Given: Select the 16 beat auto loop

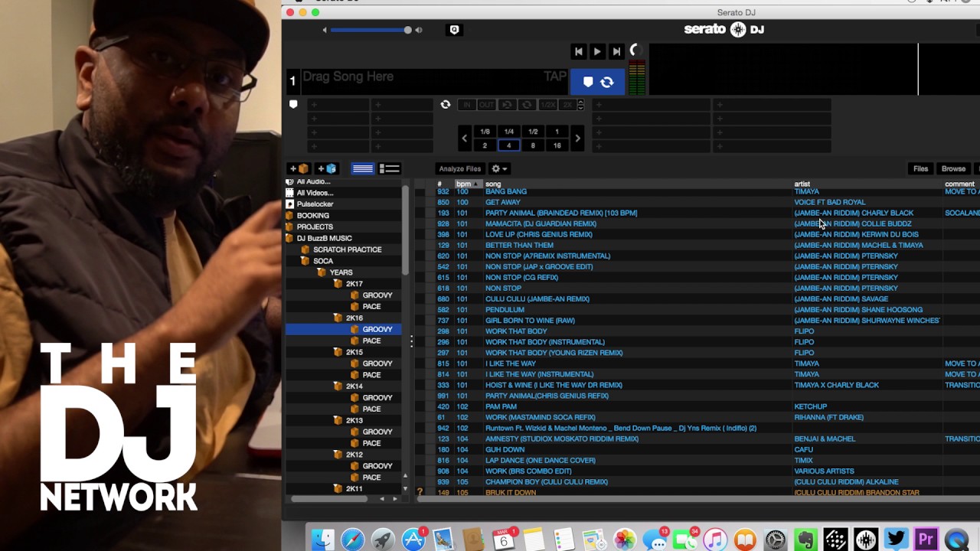Looking at the screenshot, I should coord(557,145).
